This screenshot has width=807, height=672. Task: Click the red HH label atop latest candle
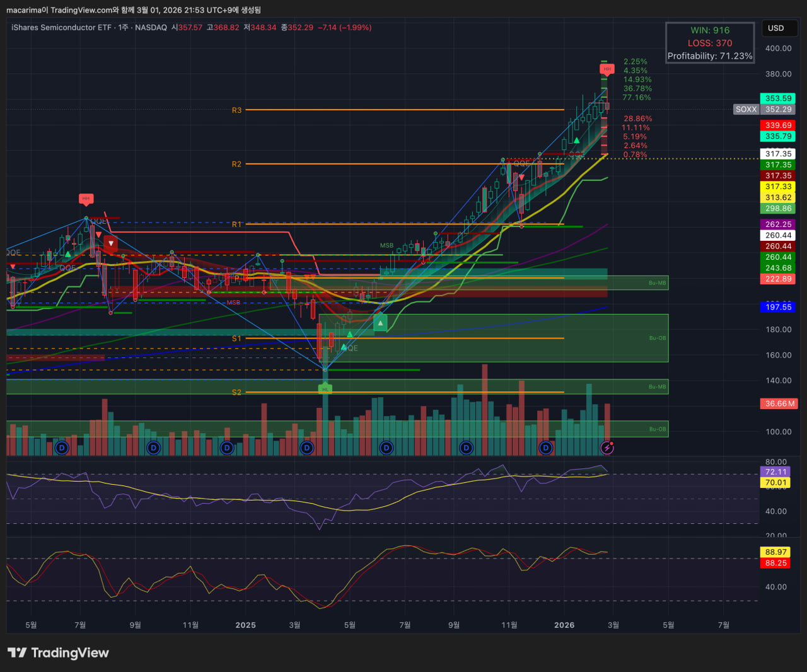[607, 69]
